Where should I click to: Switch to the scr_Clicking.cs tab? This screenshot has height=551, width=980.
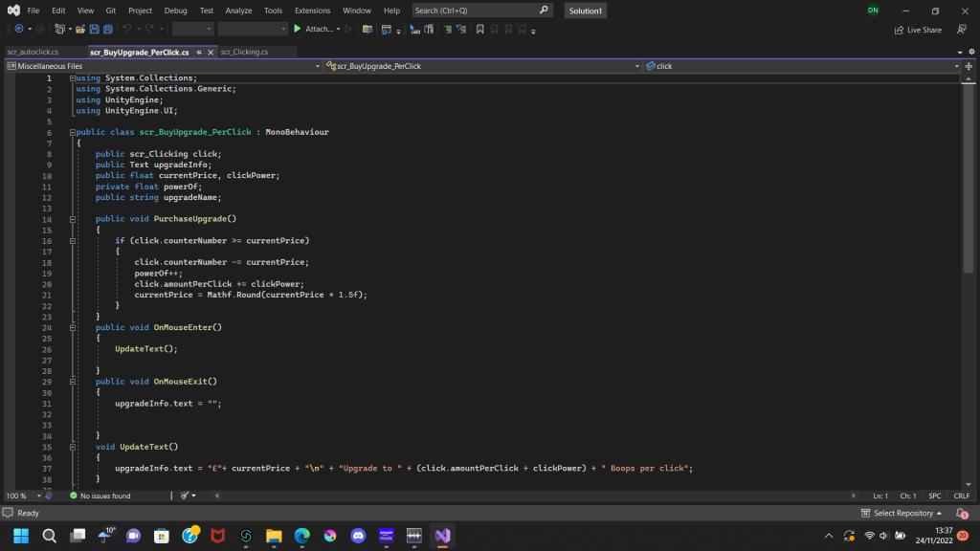coord(244,52)
